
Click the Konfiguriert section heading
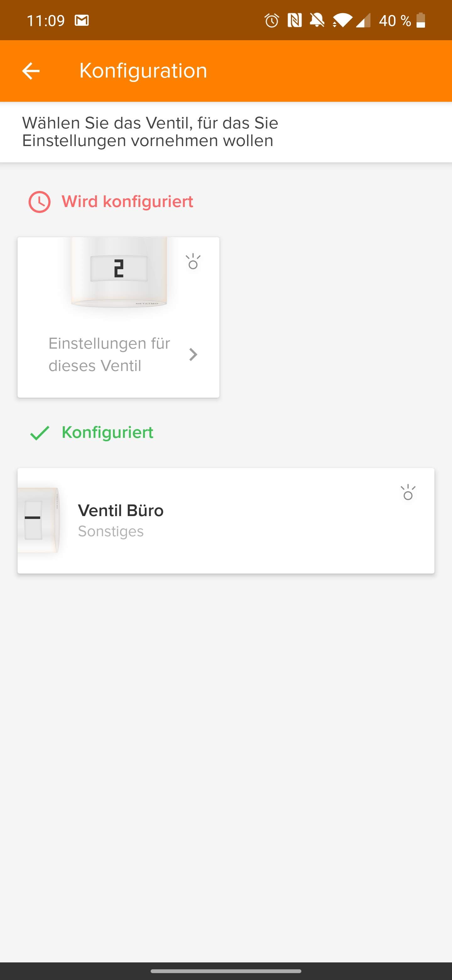click(107, 433)
